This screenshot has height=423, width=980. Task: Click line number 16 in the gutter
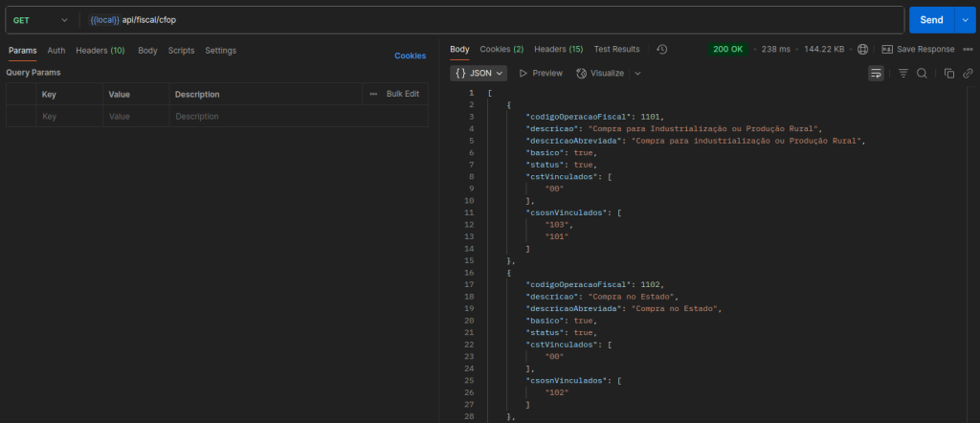(470, 273)
